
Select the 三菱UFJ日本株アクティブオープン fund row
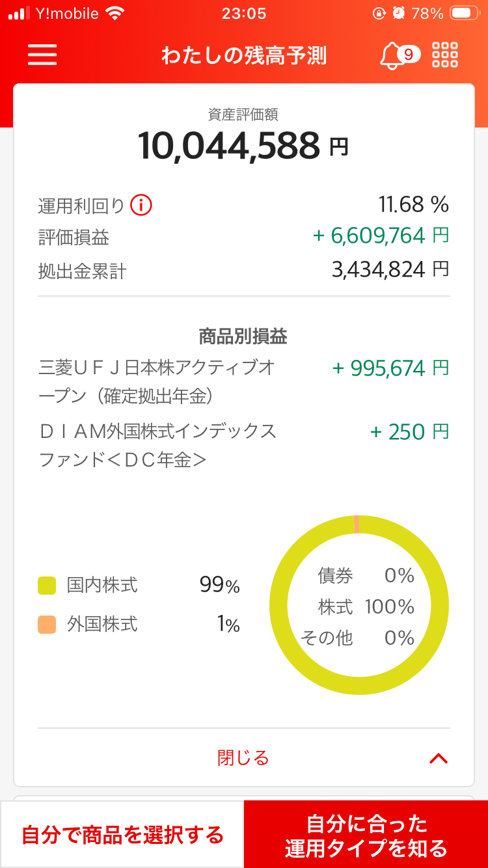(x=157, y=381)
